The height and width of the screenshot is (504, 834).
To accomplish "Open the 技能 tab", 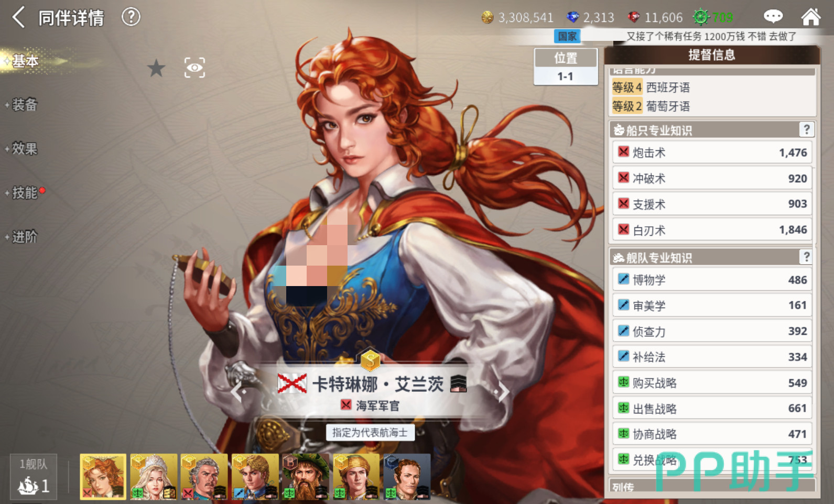I will tap(25, 193).
